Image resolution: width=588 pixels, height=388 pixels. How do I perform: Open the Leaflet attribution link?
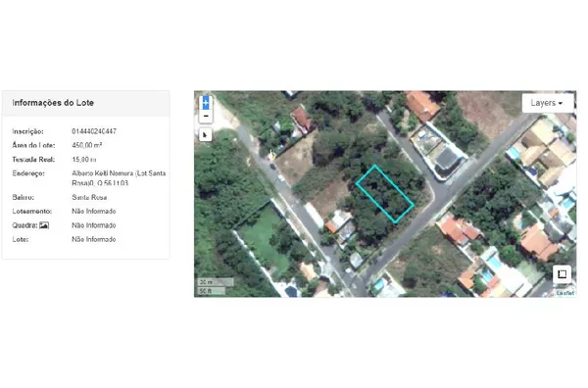[565, 293]
